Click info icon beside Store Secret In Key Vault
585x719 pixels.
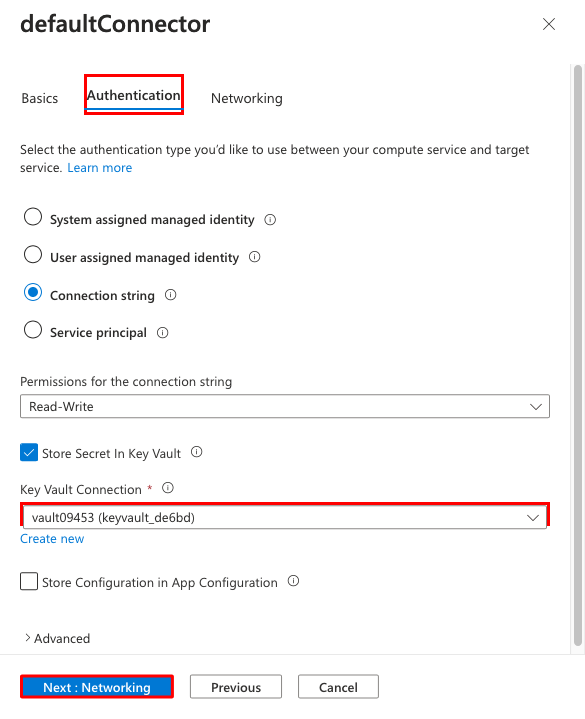(x=197, y=452)
